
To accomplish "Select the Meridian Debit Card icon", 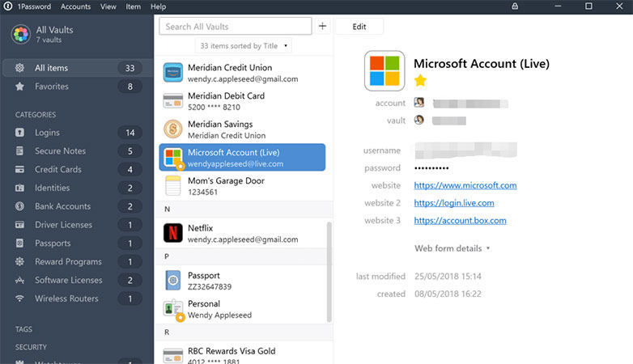I will coord(173,101).
